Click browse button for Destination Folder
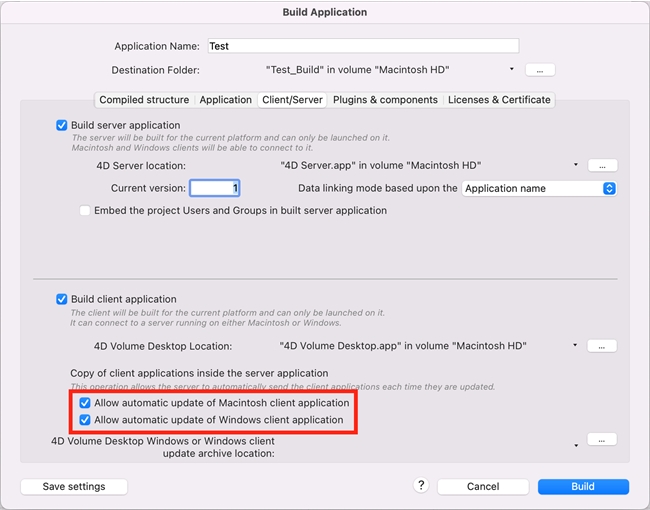This screenshot has width=650, height=510. (539, 70)
